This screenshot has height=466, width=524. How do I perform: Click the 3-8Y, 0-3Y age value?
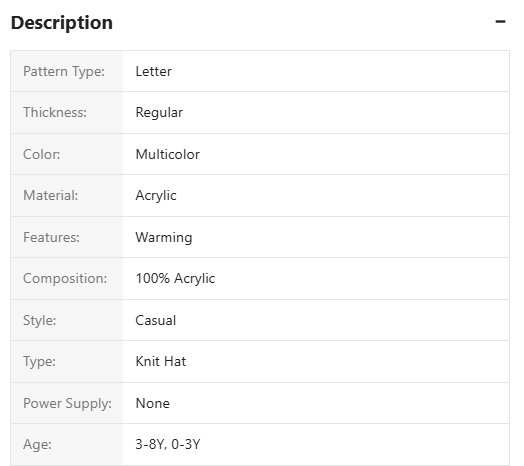[168, 445]
